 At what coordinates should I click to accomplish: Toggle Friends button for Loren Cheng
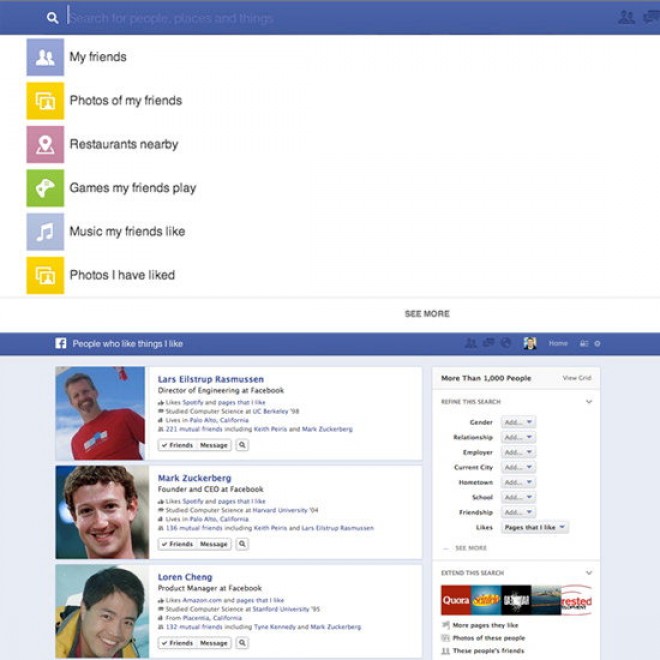tap(177, 643)
